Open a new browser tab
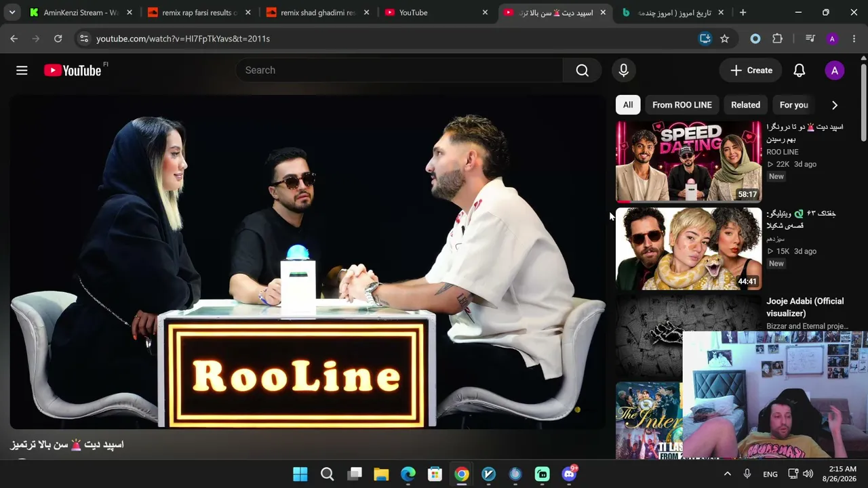Image resolution: width=868 pixels, height=488 pixels. click(743, 12)
